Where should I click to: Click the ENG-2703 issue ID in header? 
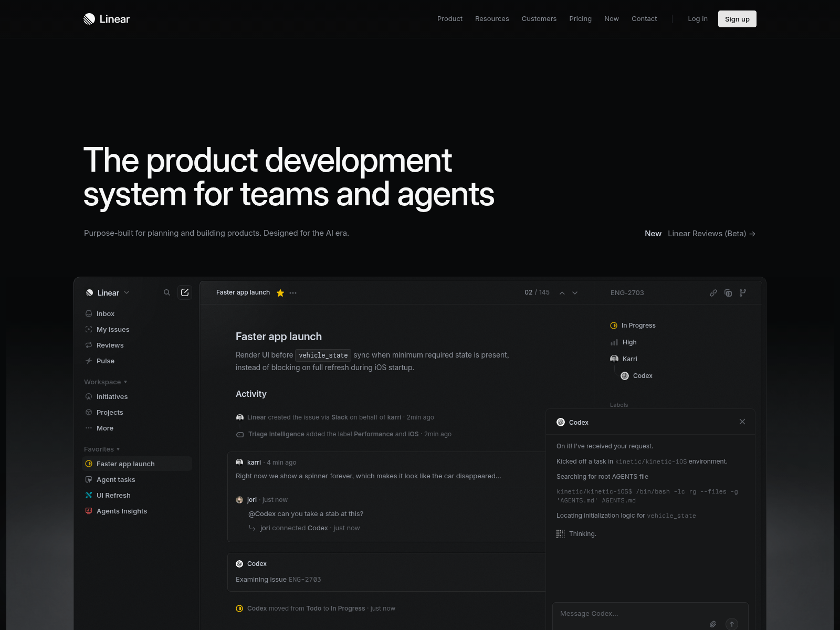(x=627, y=293)
